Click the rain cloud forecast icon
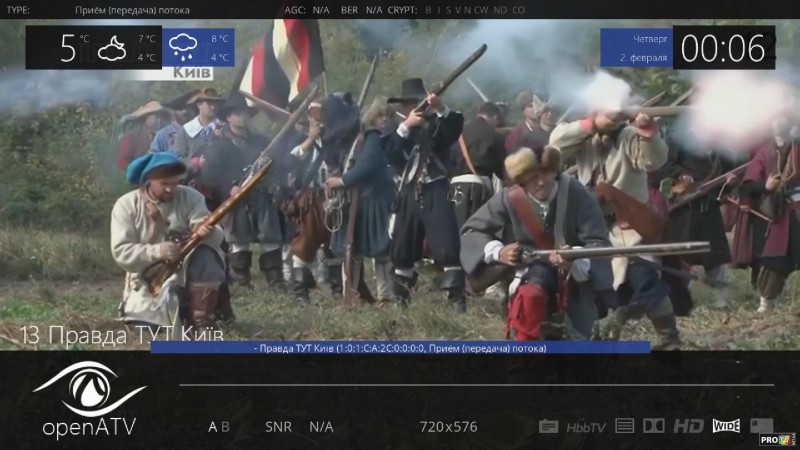 pos(183,47)
